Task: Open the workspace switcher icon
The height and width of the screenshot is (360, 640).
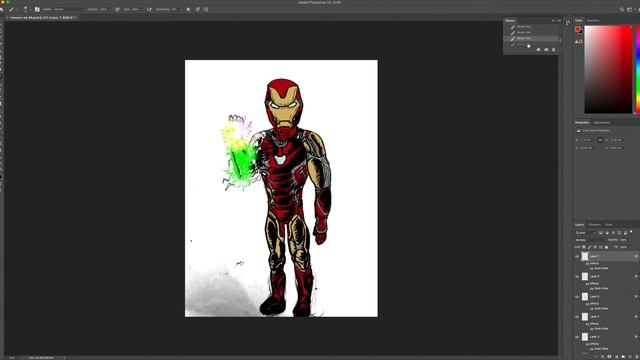Action: click(x=631, y=9)
